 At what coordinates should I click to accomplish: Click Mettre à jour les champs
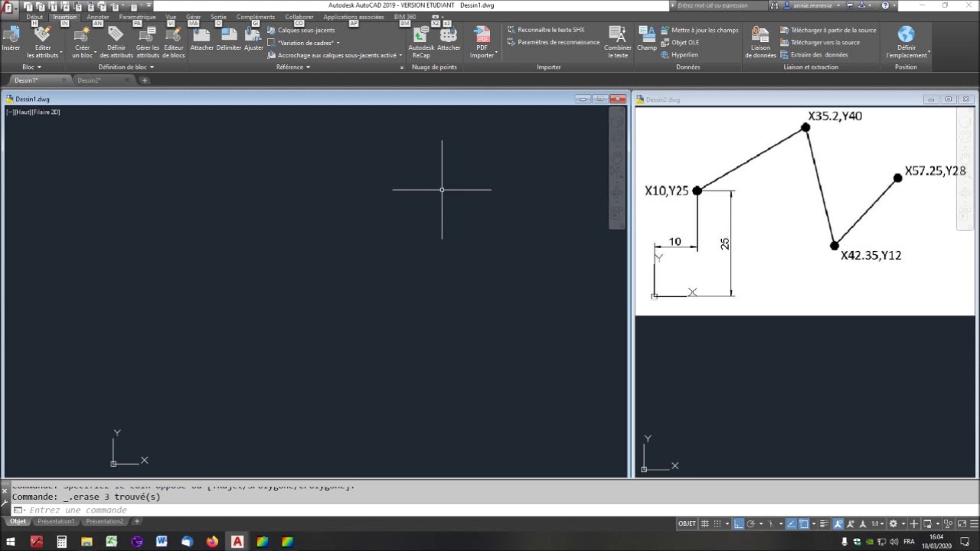point(699,30)
